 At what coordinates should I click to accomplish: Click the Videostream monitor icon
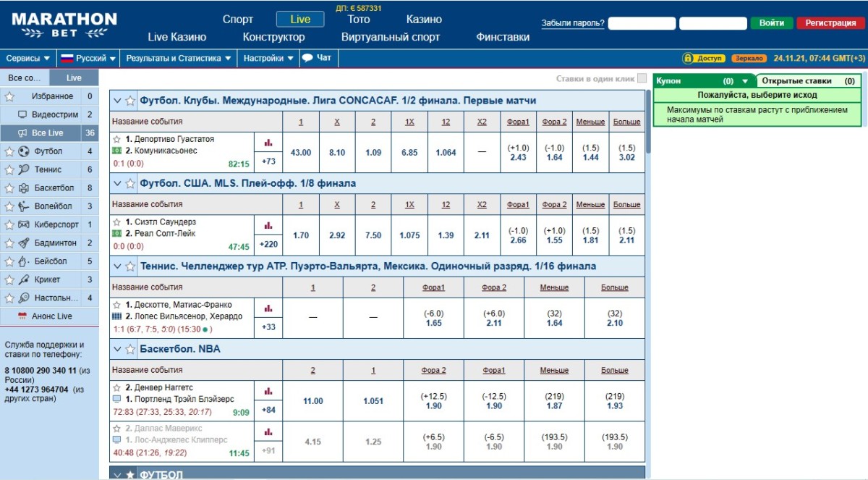[22, 114]
